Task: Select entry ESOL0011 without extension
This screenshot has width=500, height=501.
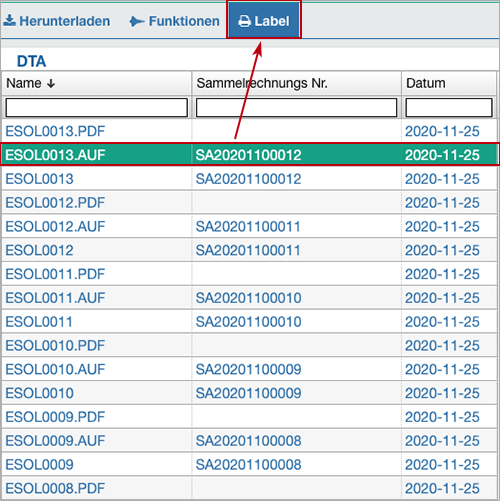Action: [39, 322]
